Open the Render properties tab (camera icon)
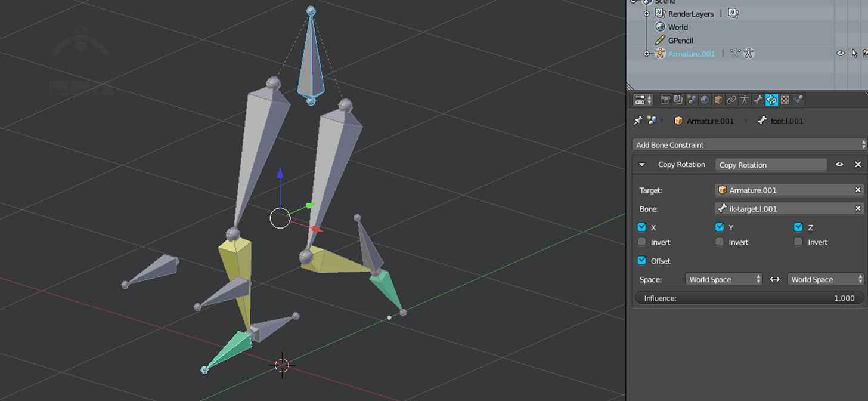Screen dimensions: 868x401 pyautogui.click(x=666, y=100)
